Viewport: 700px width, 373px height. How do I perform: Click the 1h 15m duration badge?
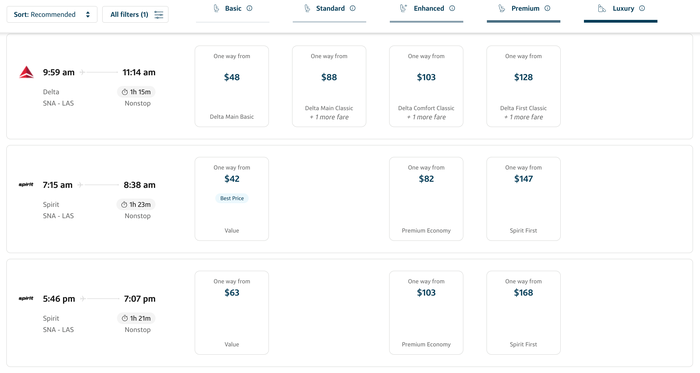[137, 92]
